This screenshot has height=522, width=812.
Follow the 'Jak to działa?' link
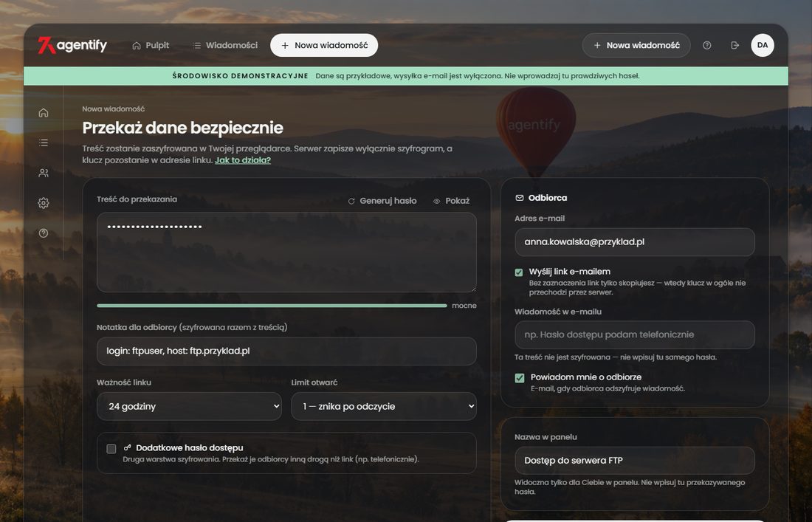(243, 160)
